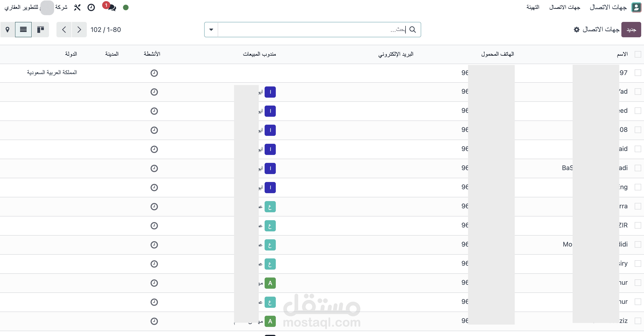644x336 pixels.
Task: Check the checkbox for row ending 97
Action: click(x=638, y=73)
